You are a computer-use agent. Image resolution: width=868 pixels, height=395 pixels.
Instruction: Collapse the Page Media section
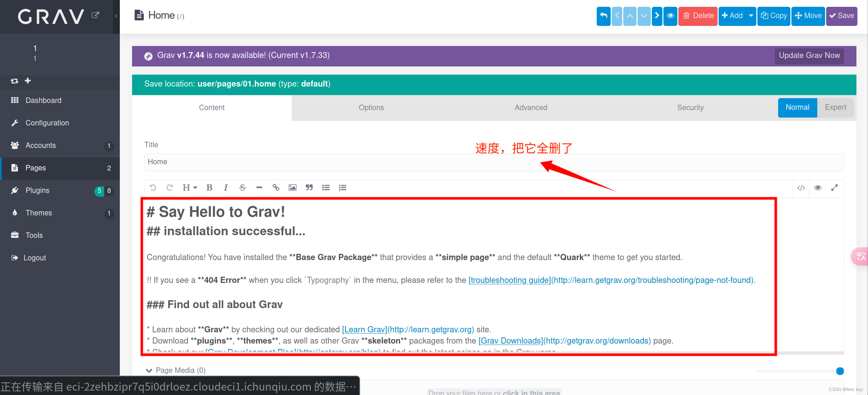[x=149, y=370]
